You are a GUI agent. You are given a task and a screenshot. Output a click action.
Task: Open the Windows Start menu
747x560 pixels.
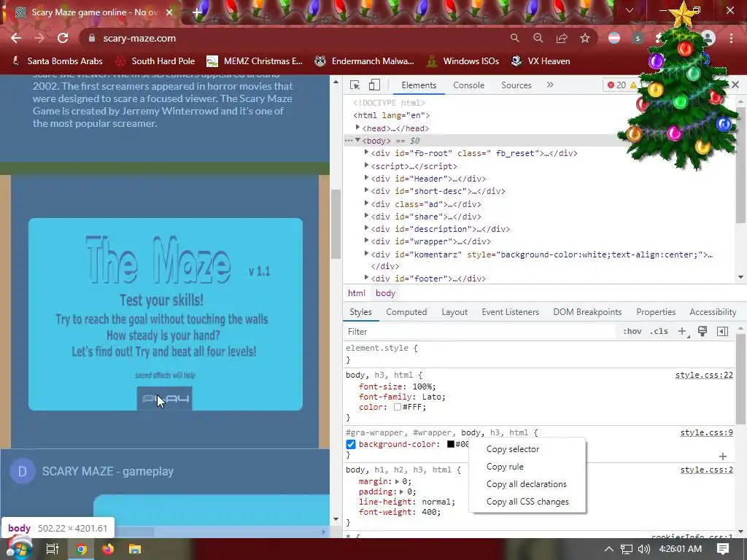[20, 549]
